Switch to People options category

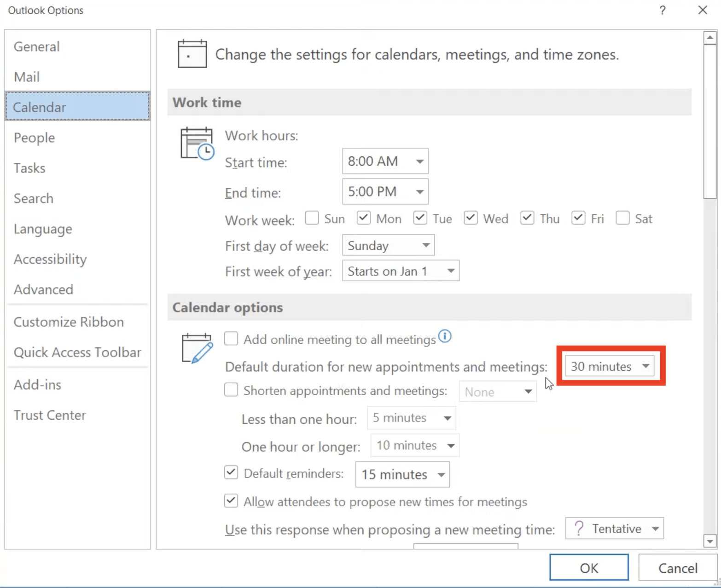click(77, 138)
